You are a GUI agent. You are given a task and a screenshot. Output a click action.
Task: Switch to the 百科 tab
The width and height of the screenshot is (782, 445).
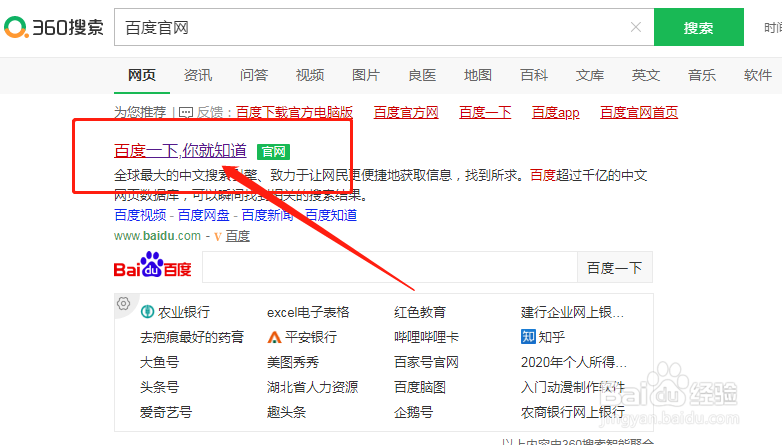click(534, 75)
